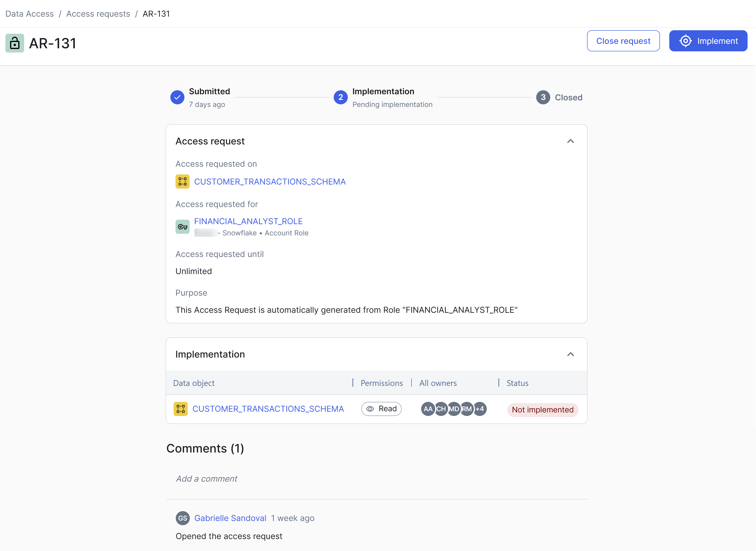Click AR-131 breadcrumb item

(156, 14)
